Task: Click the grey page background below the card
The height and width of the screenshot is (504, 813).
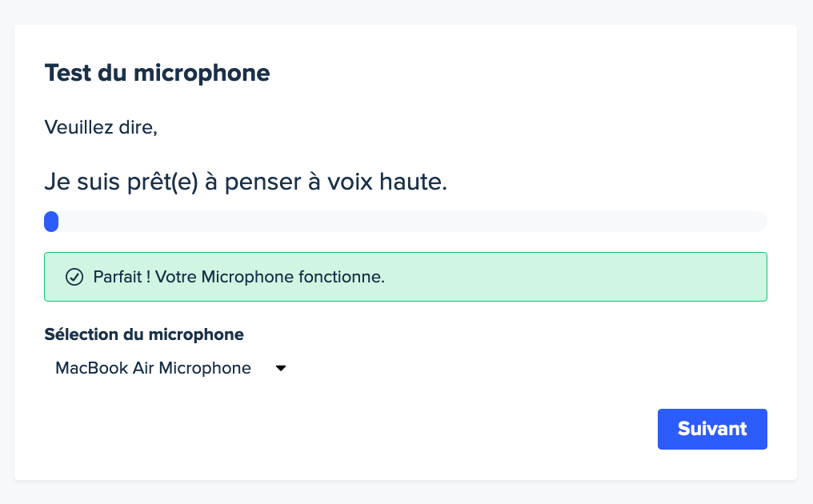Action: click(x=406, y=493)
